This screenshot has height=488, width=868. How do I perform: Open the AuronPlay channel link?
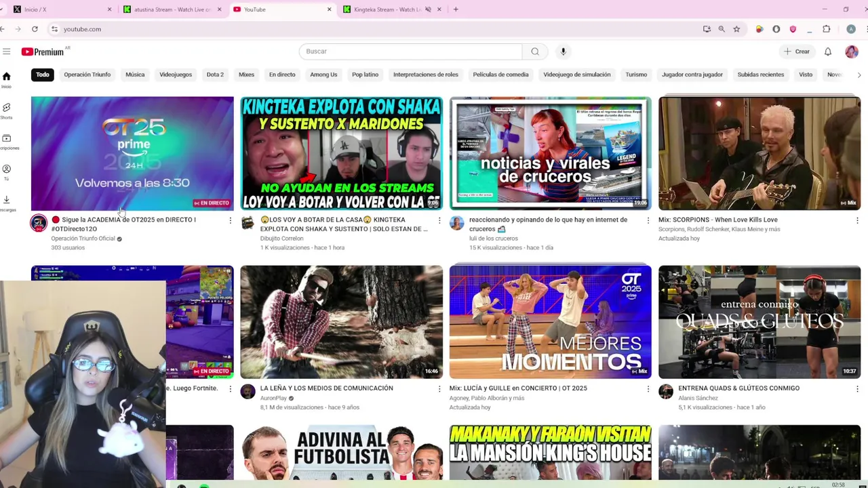pos(273,399)
